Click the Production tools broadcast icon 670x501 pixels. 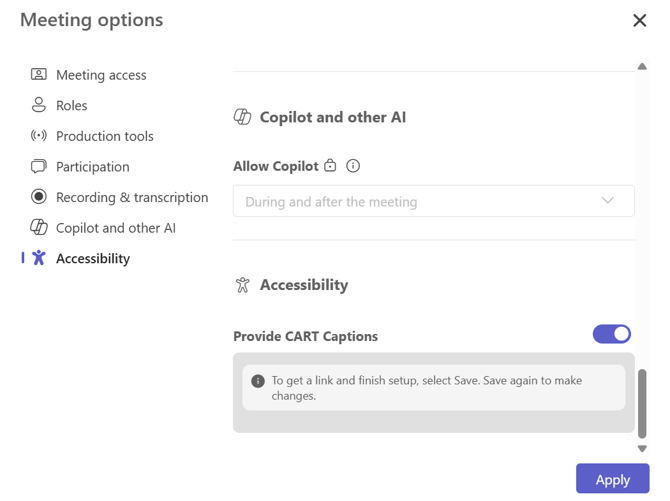39,136
